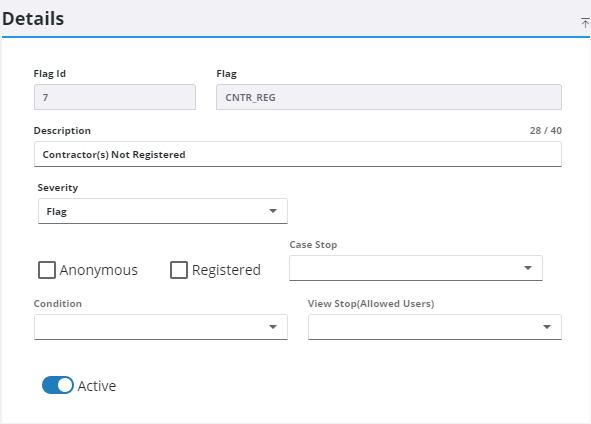
Task: Open the empty Case Stop dropdown
Action: (x=416, y=268)
